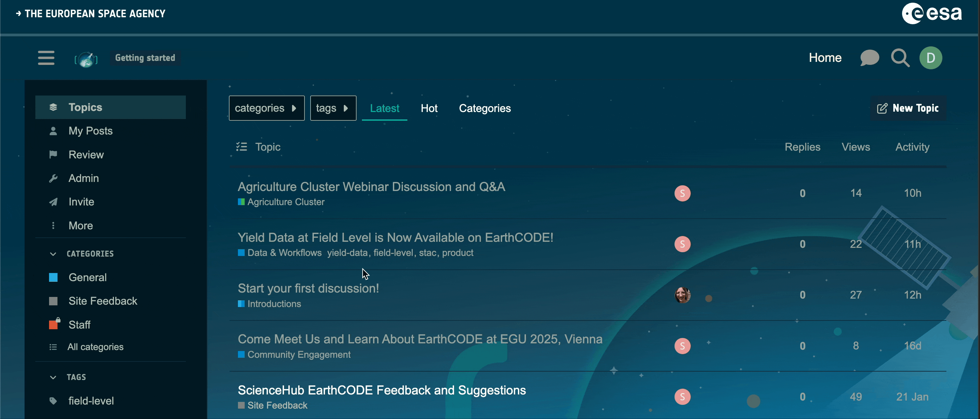Open the hamburger sidebar menu

point(46,58)
